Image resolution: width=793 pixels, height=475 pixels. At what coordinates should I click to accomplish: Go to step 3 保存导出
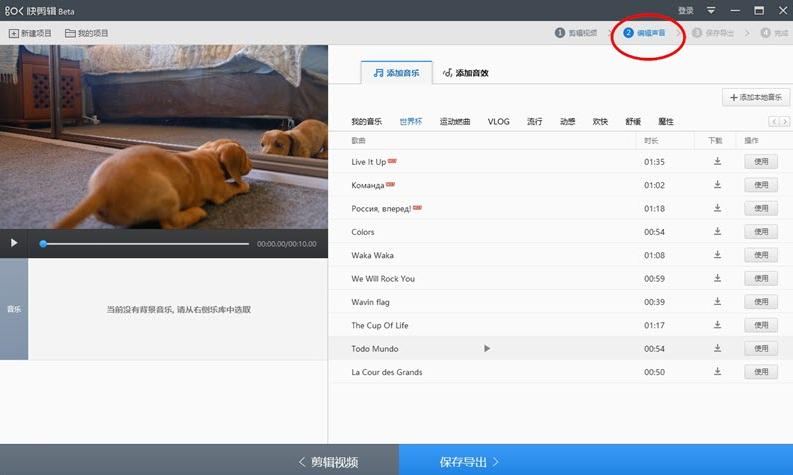pyautogui.click(x=713, y=33)
